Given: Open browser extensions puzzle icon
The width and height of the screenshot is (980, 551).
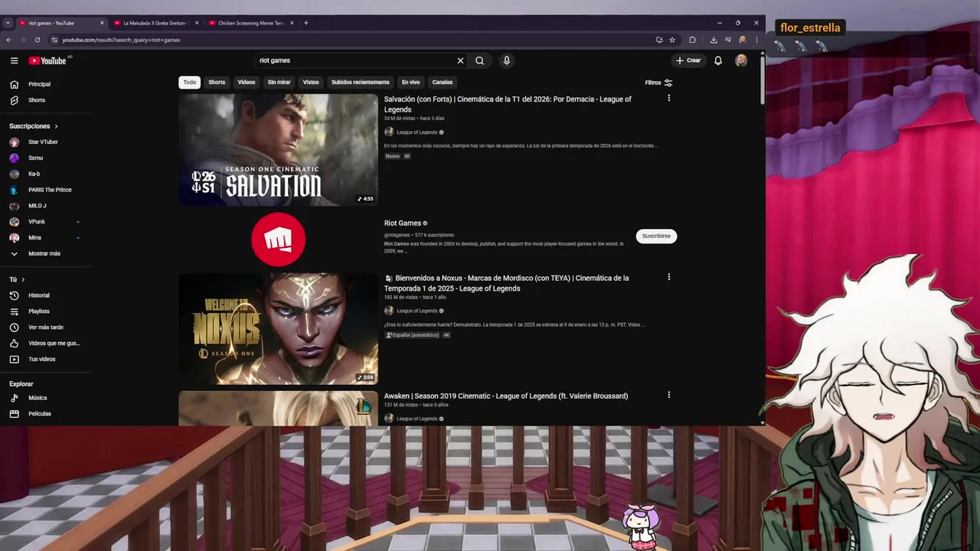Looking at the screenshot, I should click(x=692, y=40).
